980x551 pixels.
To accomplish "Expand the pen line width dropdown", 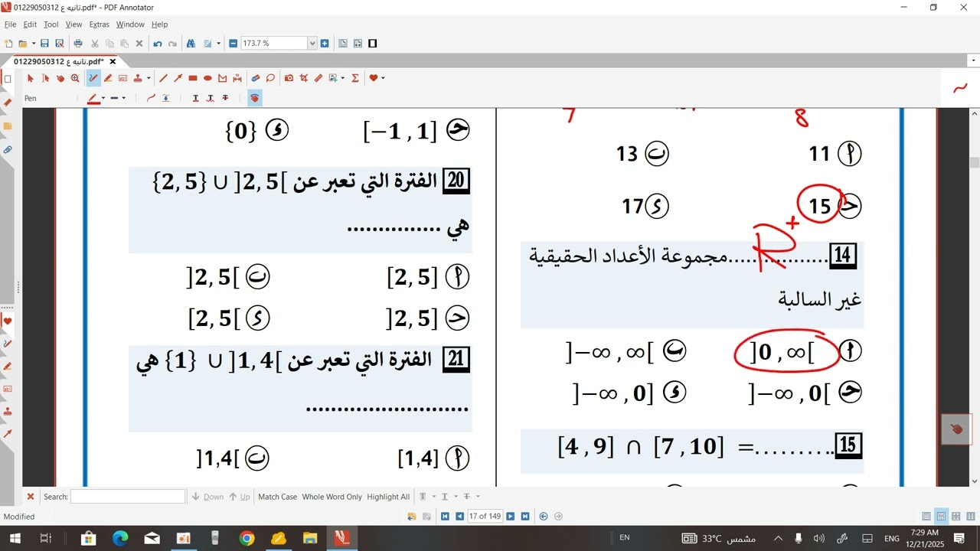I will tap(124, 98).
